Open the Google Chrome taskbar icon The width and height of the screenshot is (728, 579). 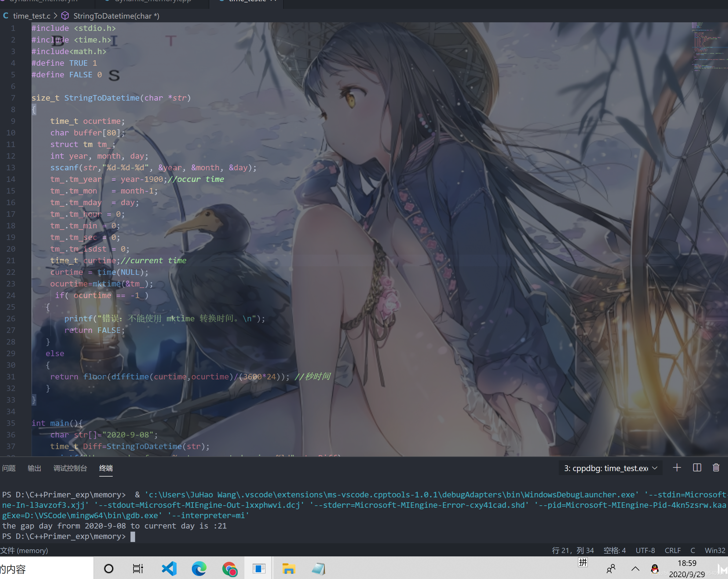click(230, 569)
